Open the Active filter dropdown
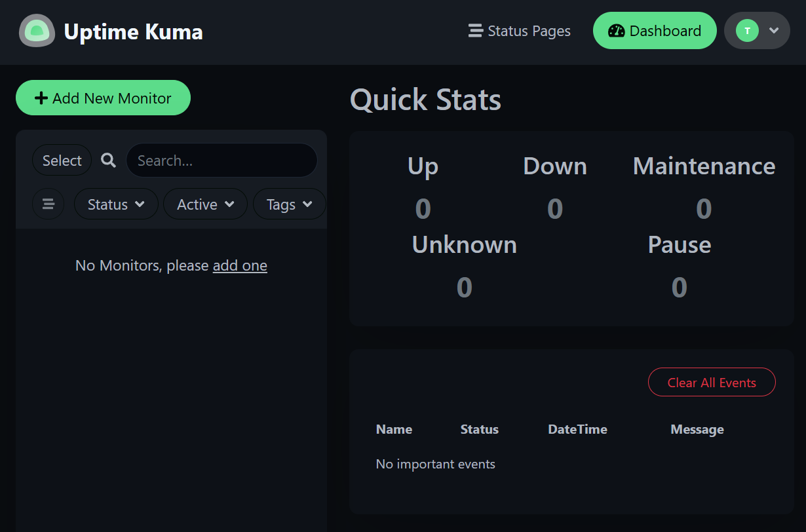The height and width of the screenshot is (532, 806). pyautogui.click(x=205, y=204)
